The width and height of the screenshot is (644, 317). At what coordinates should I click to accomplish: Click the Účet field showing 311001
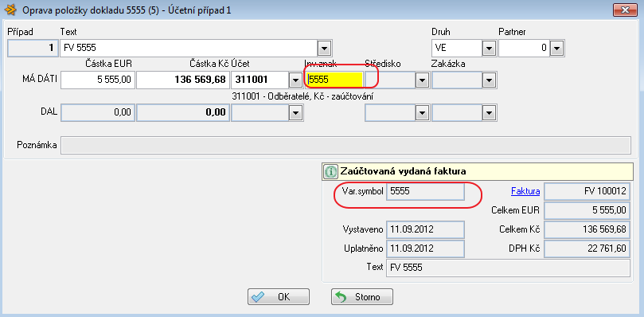(260, 80)
